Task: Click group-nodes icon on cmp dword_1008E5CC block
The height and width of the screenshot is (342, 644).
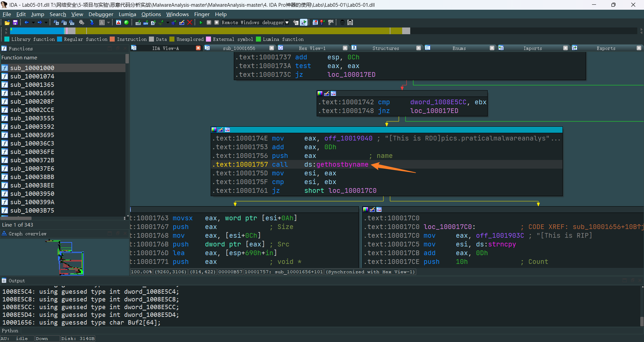Action: pyautogui.click(x=333, y=94)
